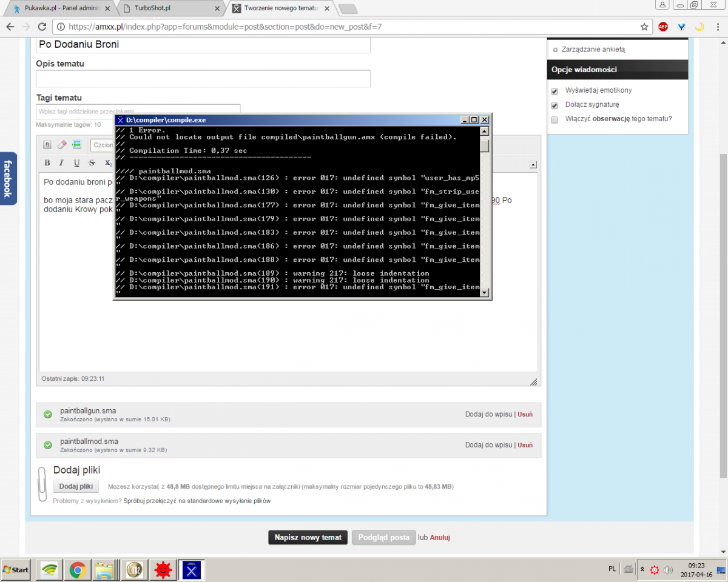
Task: Toggle the Dołącz sygnaturę checkbox
Action: click(x=554, y=105)
